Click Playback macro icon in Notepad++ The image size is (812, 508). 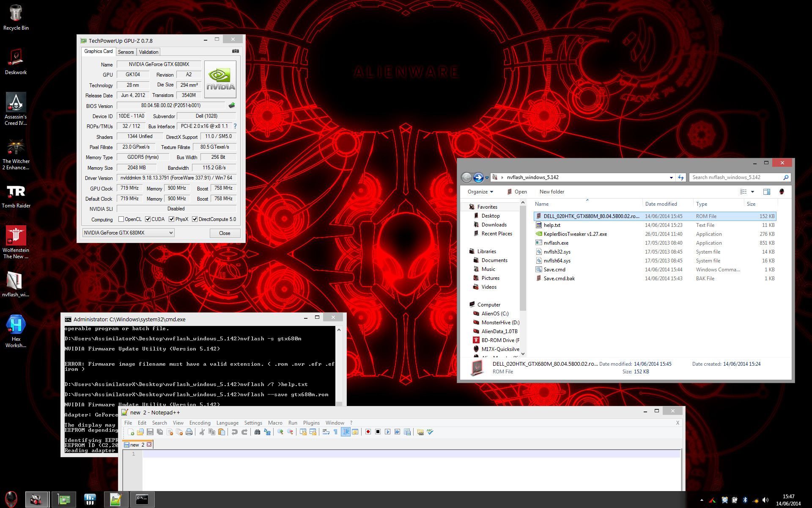click(x=387, y=432)
